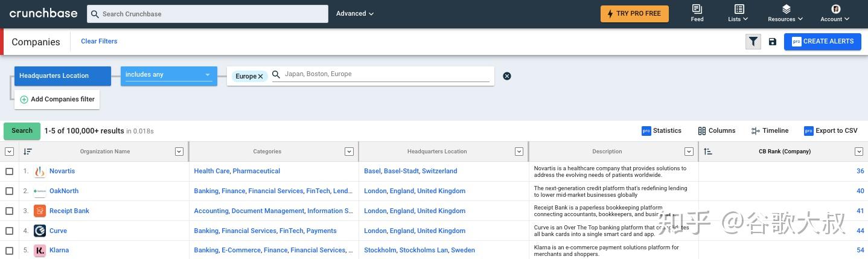The width and height of the screenshot is (868, 259).
Task: Open the Resources menu
Action: 786,13
